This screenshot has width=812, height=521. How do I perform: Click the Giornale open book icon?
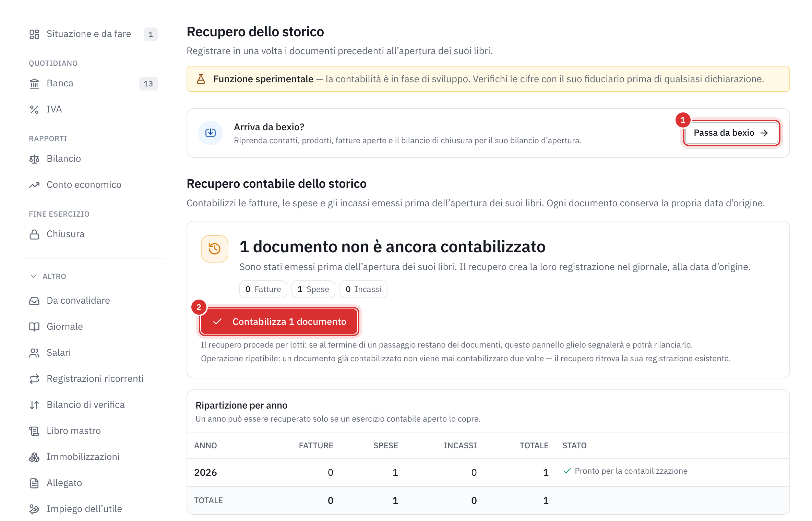coord(34,327)
